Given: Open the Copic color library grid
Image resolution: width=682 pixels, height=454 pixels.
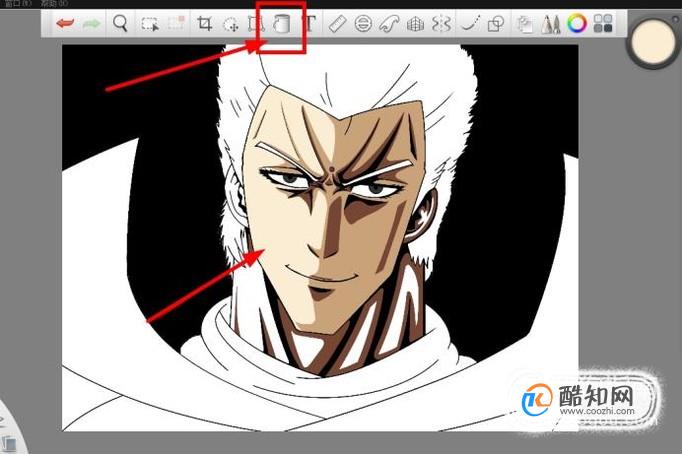Looking at the screenshot, I should pos(603,23).
